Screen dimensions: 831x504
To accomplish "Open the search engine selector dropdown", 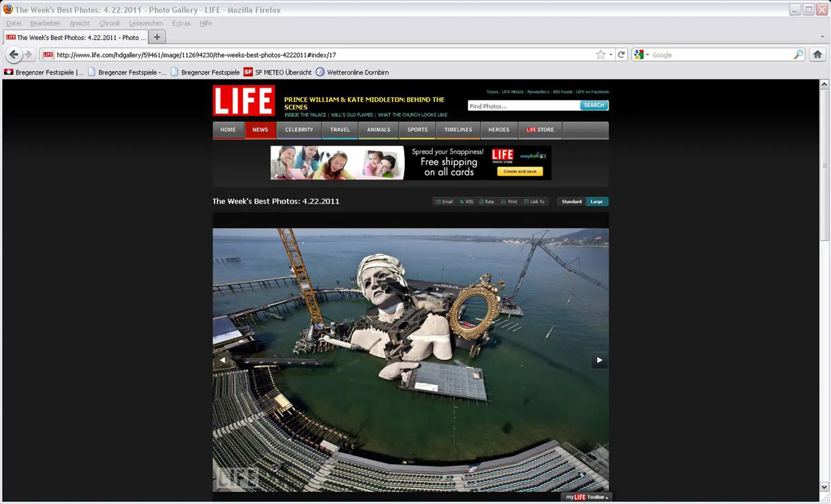I will pyautogui.click(x=642, y=54).
